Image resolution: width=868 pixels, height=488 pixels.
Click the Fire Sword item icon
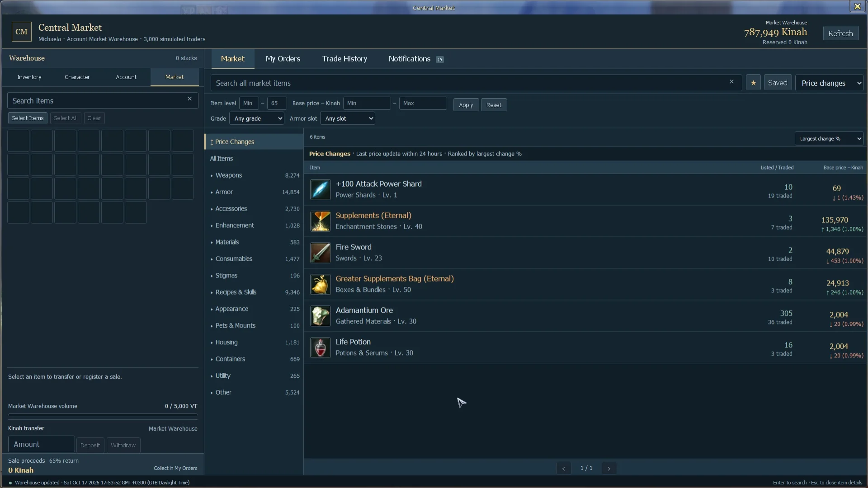tap(320, 253)
